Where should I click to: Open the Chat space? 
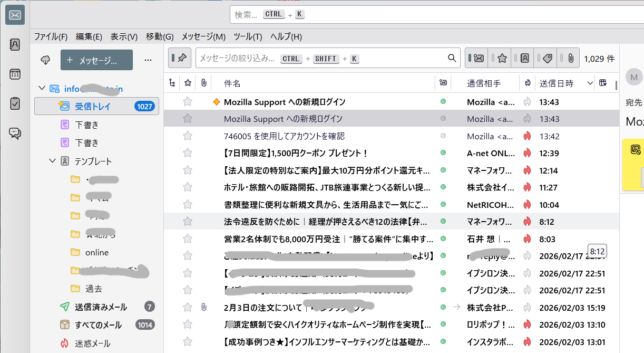[x=15, y=133]
